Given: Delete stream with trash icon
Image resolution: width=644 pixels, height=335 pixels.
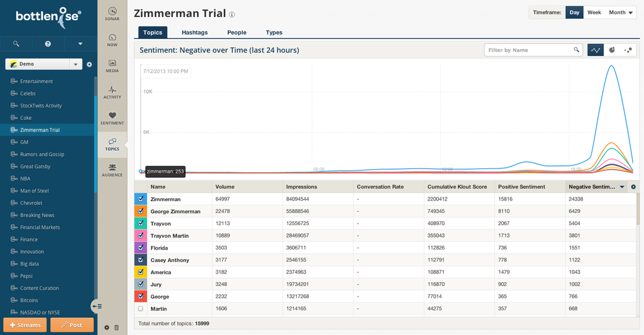Looking at the screenshot, I should [116, 327].
